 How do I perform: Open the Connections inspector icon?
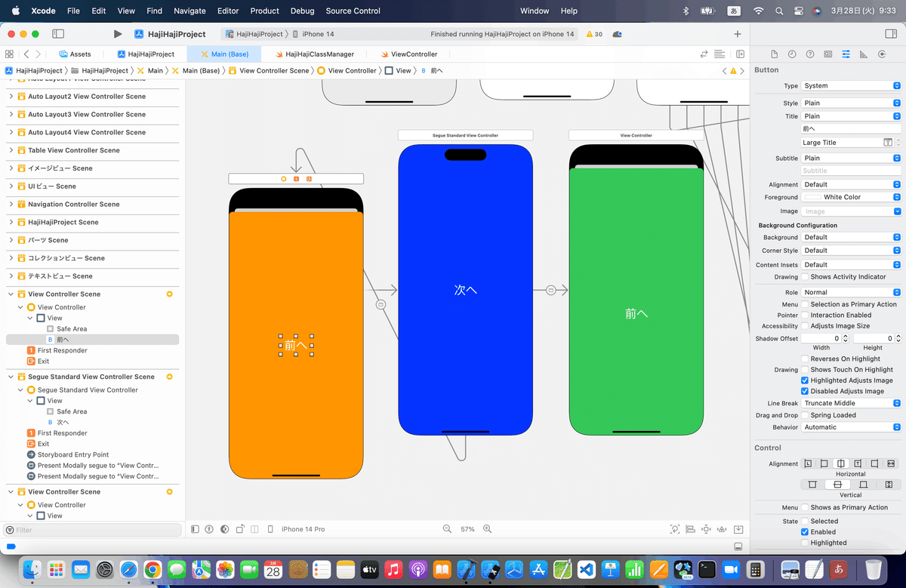881,54
